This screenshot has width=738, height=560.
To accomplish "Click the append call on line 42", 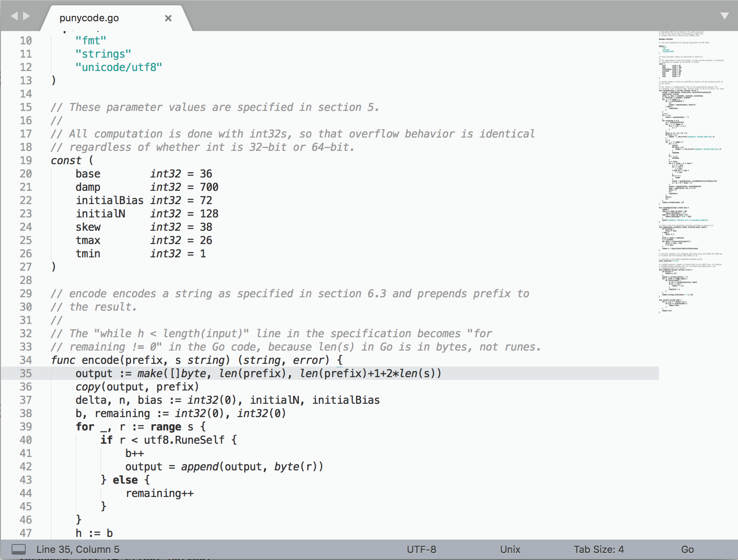I will pos(200,467).
